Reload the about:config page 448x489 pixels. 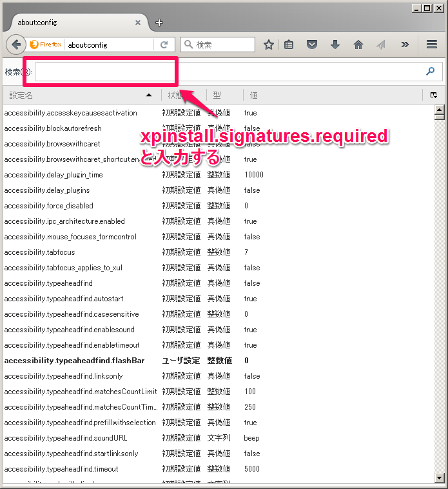tap(164, 45)
